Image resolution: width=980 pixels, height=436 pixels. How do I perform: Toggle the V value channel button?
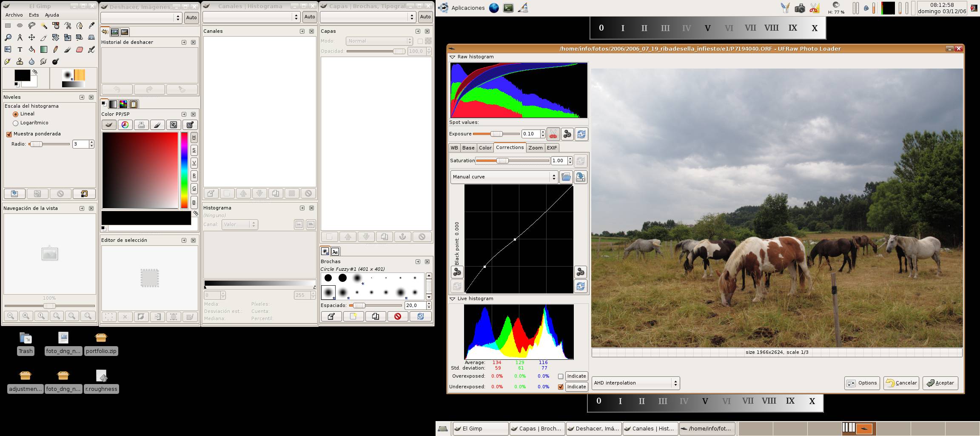(194, 163)
